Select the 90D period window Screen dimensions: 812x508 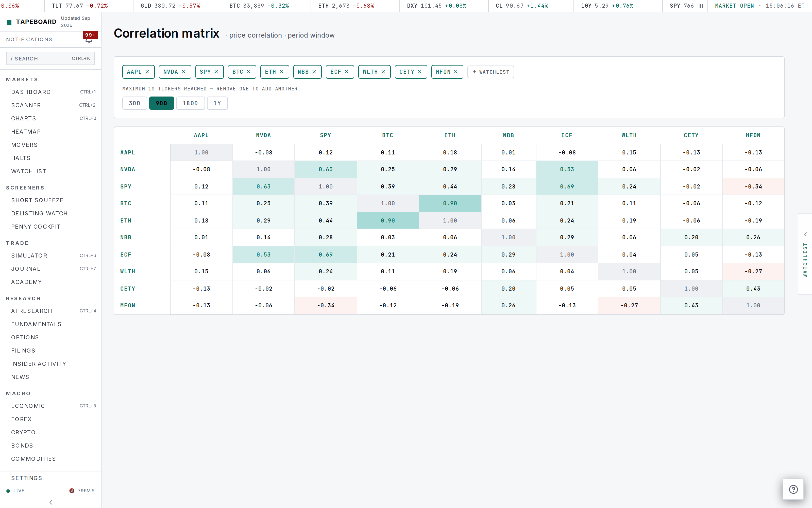coord(161,103)
